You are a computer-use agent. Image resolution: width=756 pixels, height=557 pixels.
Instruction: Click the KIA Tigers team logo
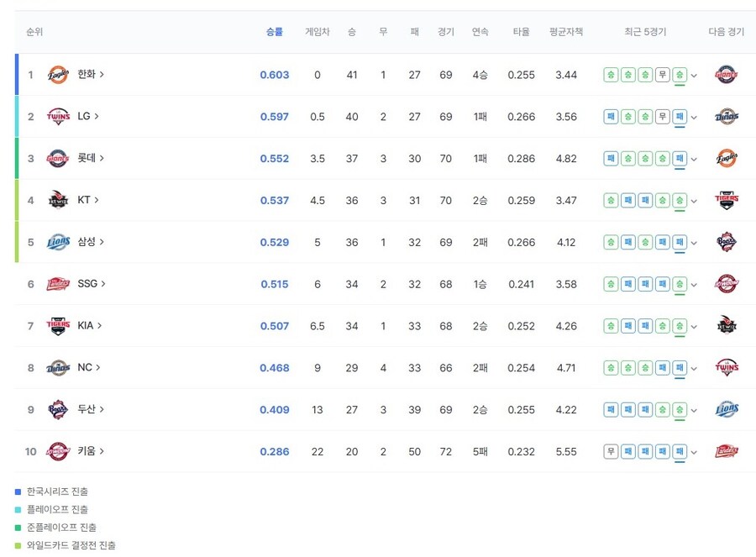click(58, 326)
